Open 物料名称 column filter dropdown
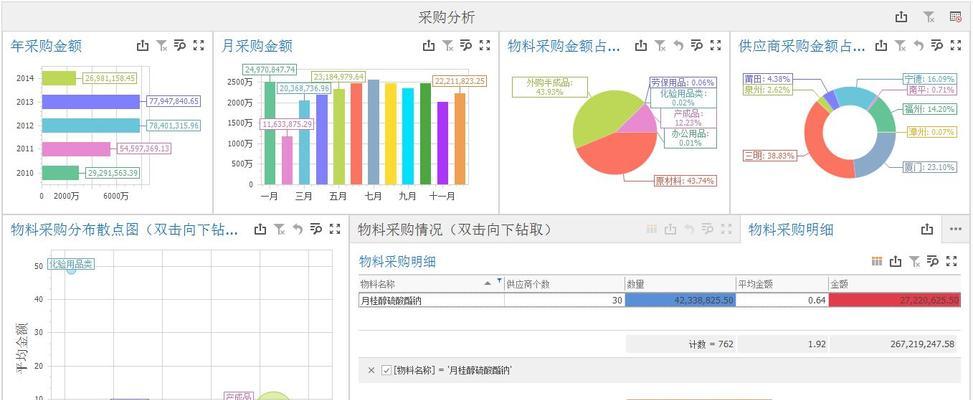Screen dimensions: 973x400 coord(500,282)
